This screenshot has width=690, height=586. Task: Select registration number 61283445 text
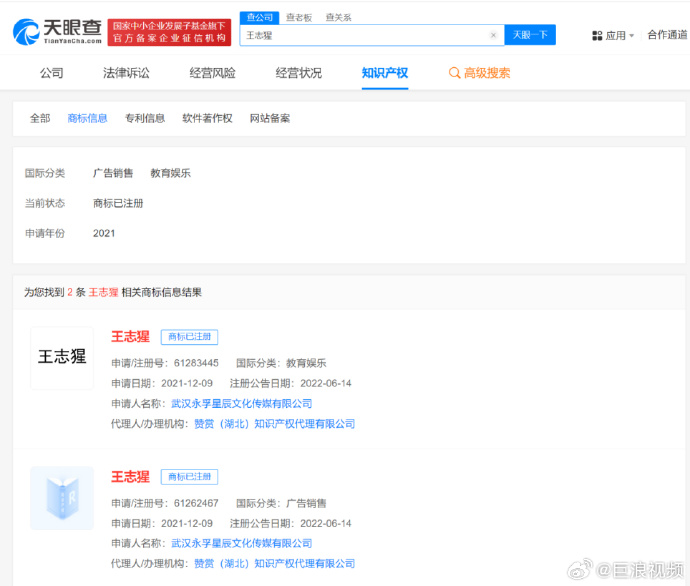pos(196,363)
